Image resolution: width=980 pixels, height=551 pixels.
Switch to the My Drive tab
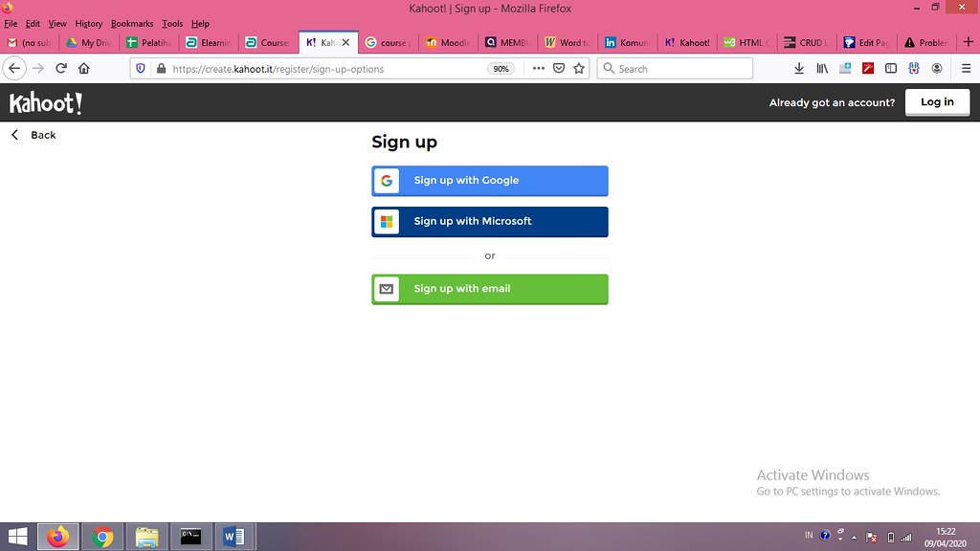click(x=89, y=42)
